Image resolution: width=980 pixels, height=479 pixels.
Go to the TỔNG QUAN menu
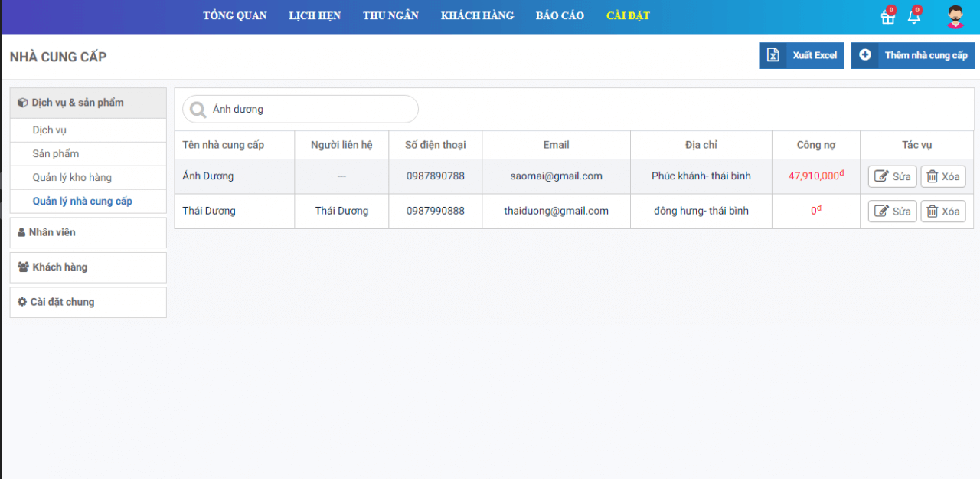(x=235, y=16)
